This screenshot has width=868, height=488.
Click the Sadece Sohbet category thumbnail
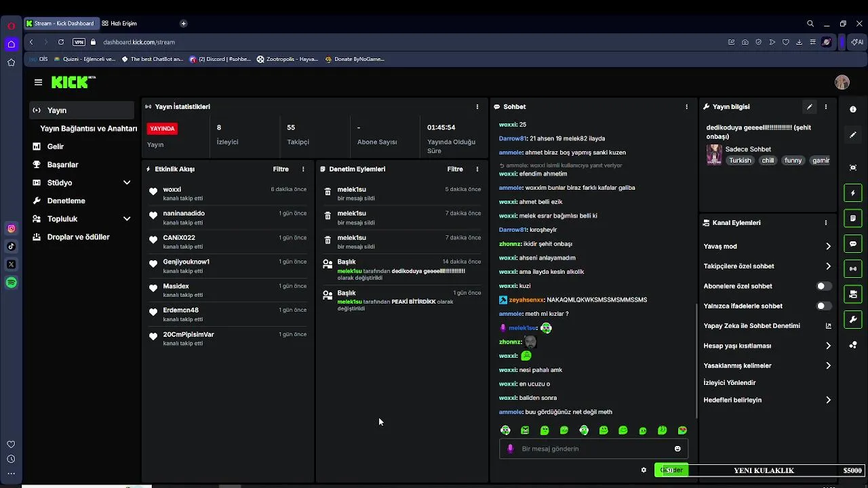714,155
